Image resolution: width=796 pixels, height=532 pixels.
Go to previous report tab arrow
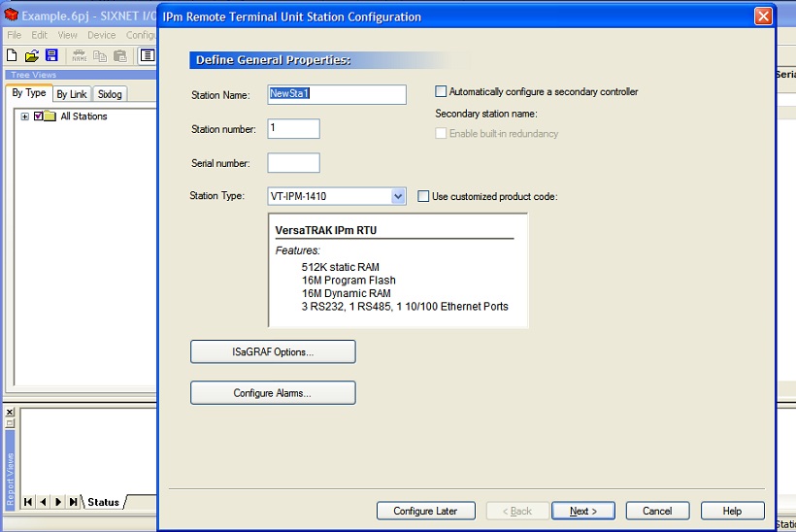pos(44,502)
